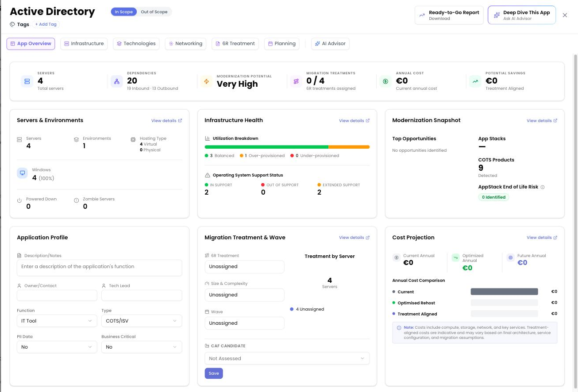Click the 0 Identified badge
578x392 pixels.
493,197
